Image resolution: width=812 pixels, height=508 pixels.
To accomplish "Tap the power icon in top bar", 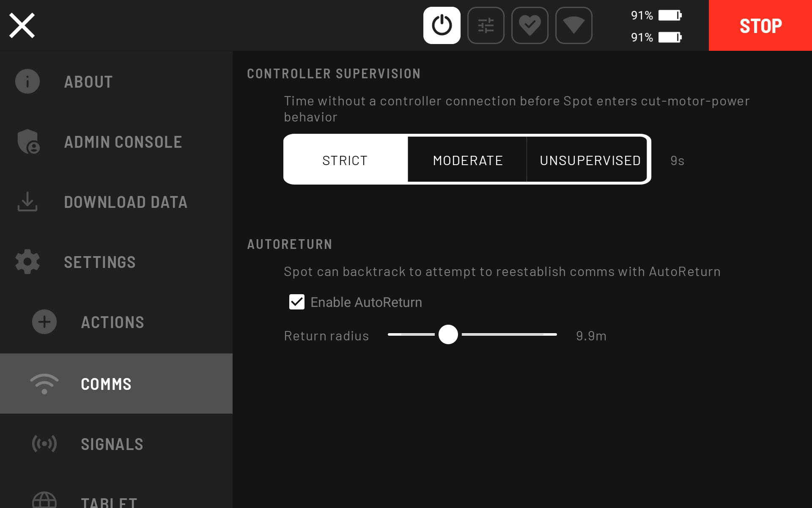I will [x=442, y=25].
